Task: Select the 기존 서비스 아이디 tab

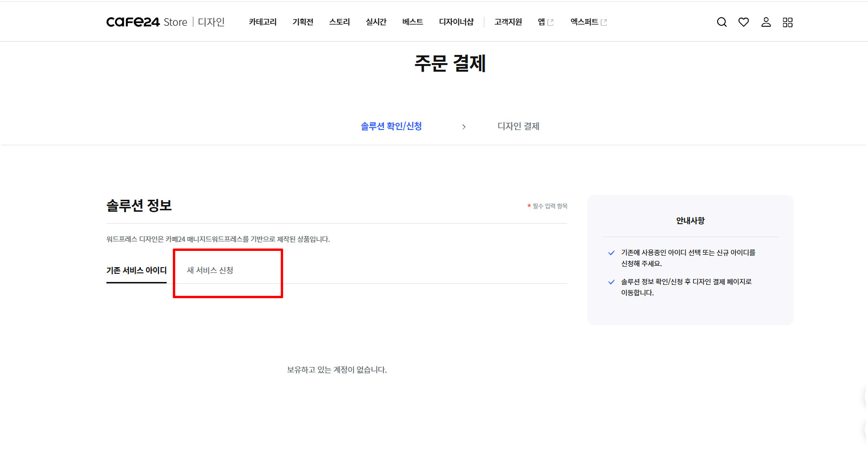Action: pos(137,270)
